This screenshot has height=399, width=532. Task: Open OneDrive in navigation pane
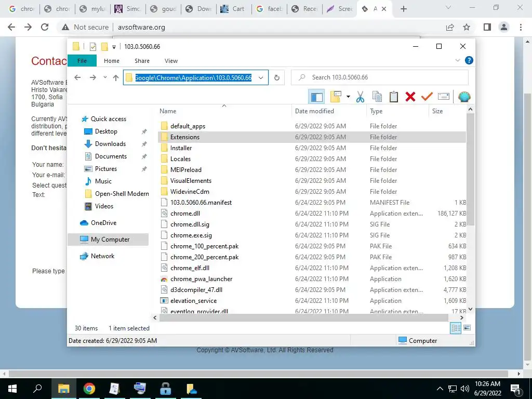point(103,223)
